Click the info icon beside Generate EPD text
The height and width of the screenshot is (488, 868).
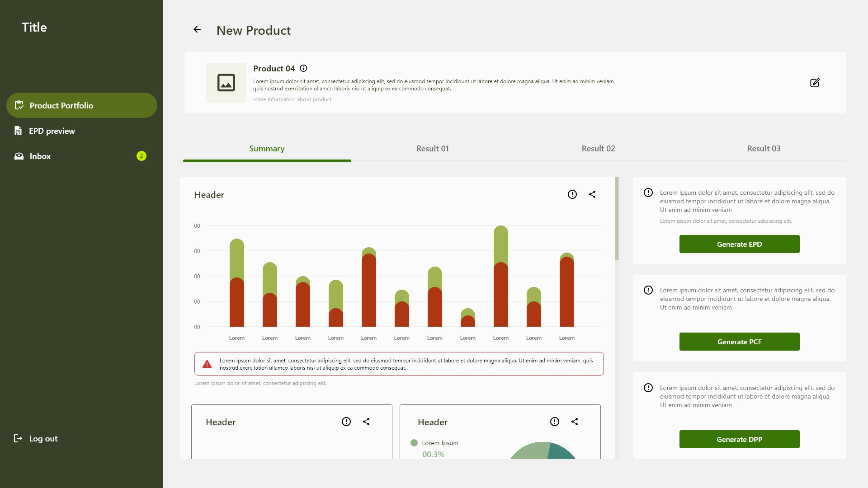(x=648, y=192)
